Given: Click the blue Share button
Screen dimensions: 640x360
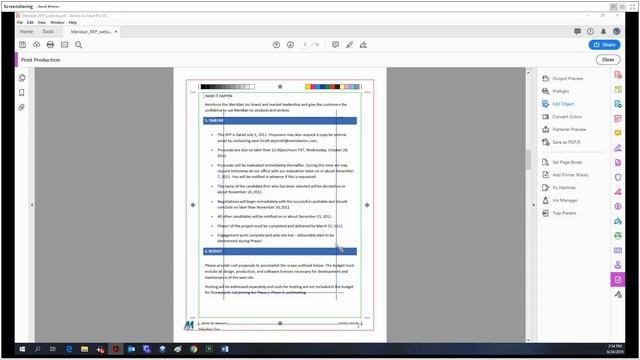Looking at the screenshot, I should (604, 45).
